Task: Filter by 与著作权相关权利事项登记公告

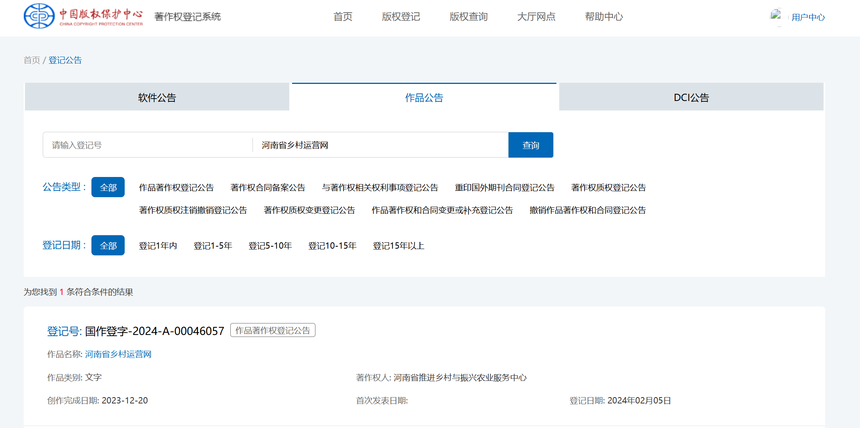Action: click(x=380, y=188)
